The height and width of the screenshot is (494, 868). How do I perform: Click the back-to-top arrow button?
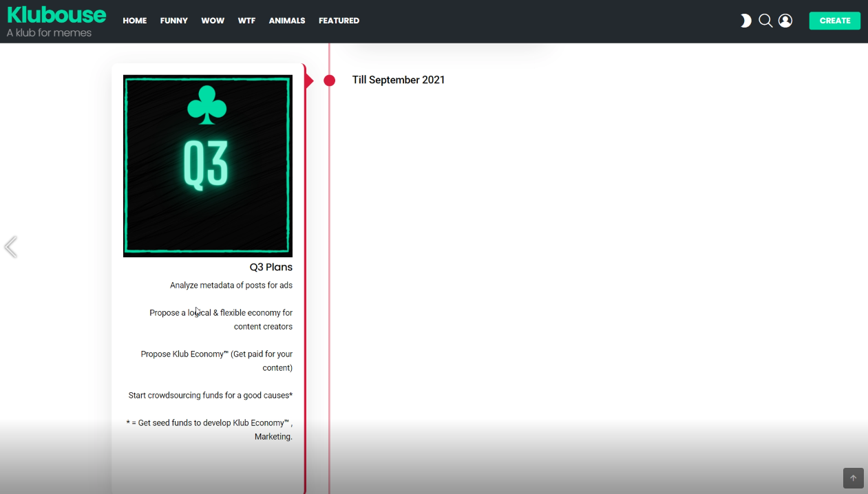(854, 478)
